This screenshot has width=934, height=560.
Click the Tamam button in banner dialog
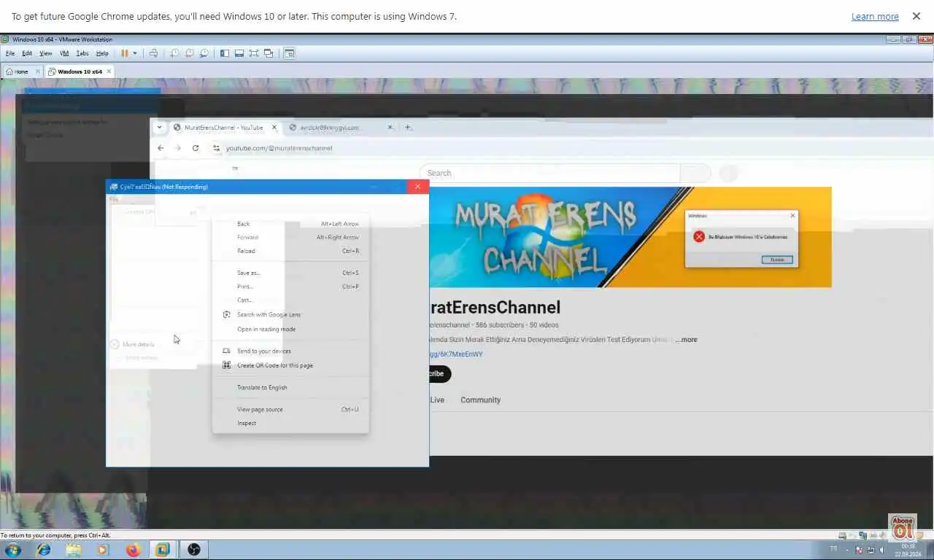tap(777, 260)
